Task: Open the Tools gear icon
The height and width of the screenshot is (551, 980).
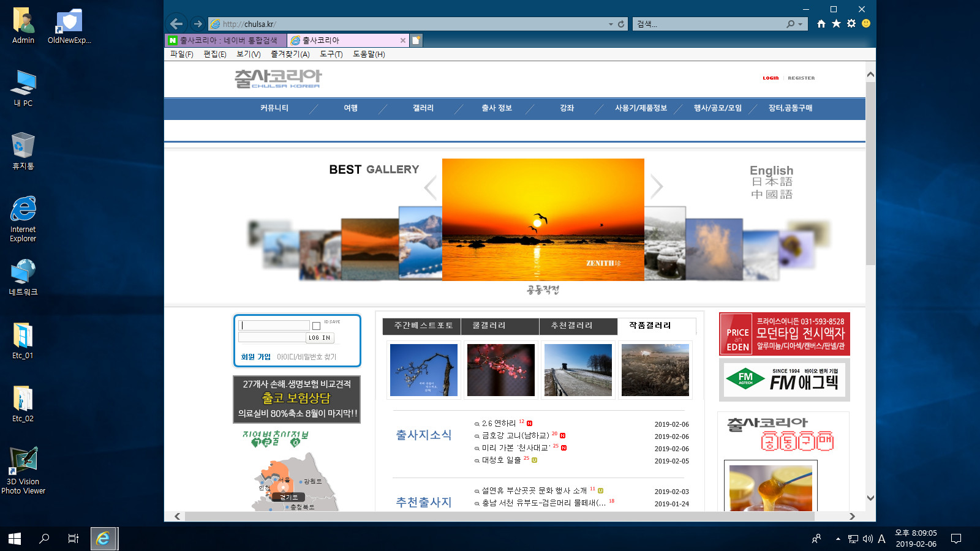Action: pos(851,23)
